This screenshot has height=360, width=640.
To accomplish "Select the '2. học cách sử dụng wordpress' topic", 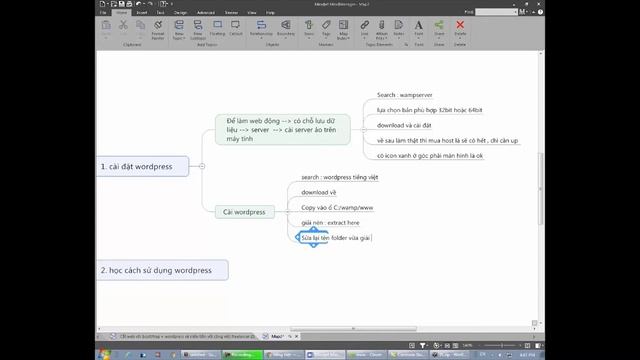I will 162,270.
